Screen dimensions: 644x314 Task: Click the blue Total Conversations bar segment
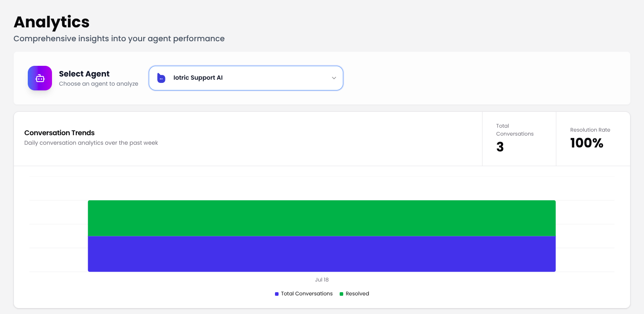(x=322, y=254)
